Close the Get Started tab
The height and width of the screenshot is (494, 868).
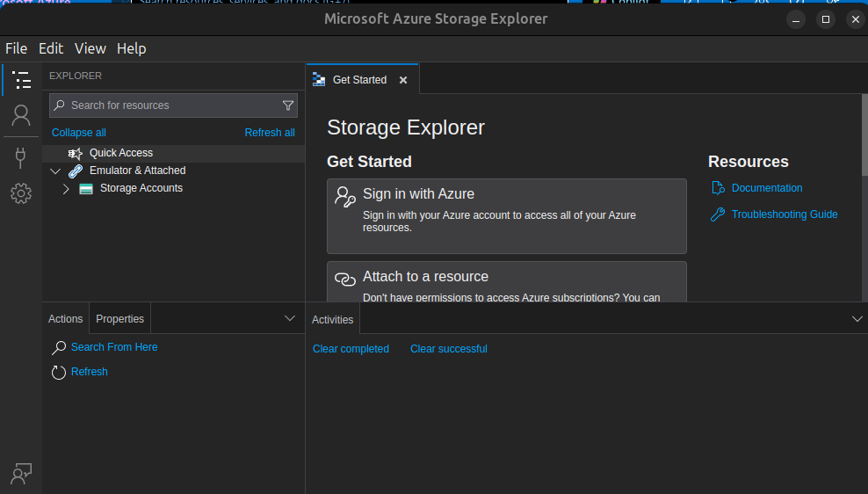[x=403, y=80]
